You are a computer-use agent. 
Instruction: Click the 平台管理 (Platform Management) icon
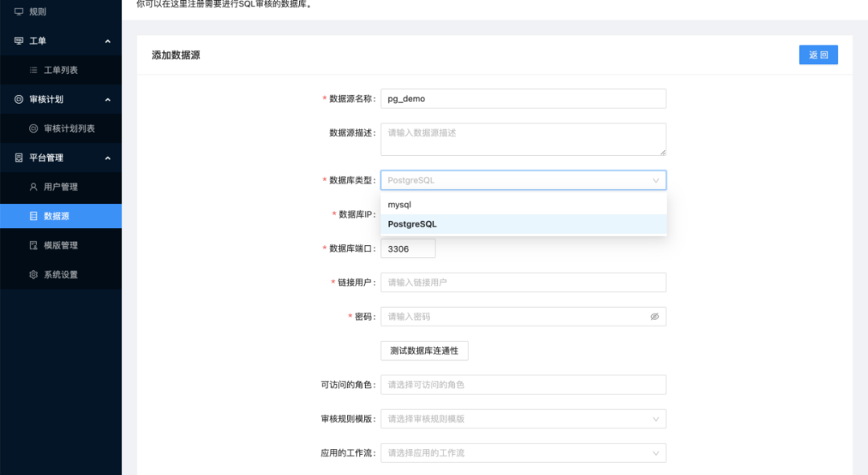[x=18, y=158]
